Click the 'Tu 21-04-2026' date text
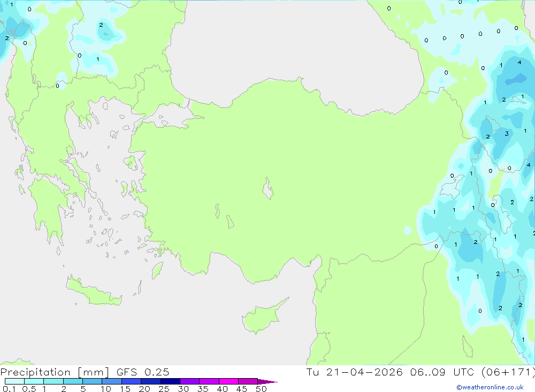535x392 pixels. coord(355,372)
